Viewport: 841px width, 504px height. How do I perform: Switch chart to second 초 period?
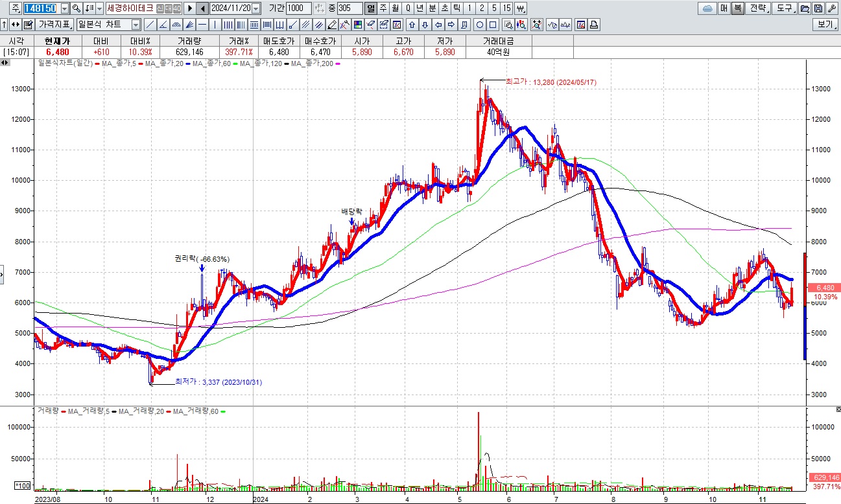point(445,8)
